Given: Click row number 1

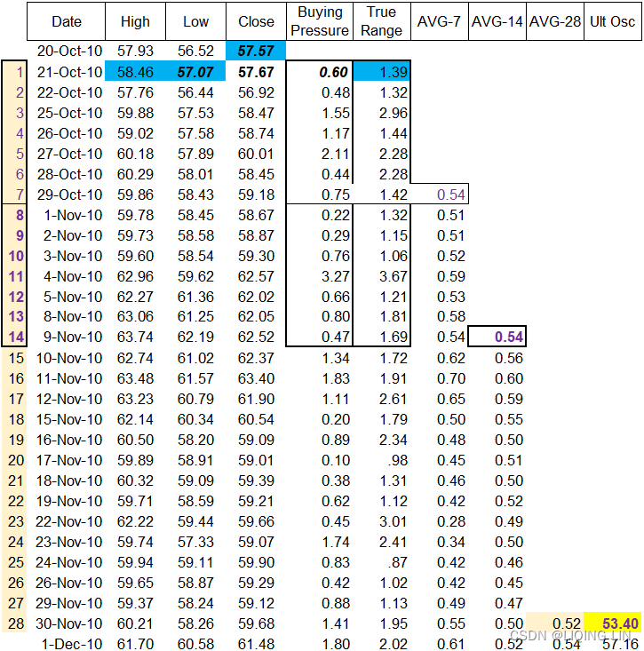Looking at the screenshot, I should tap(20, 72).
